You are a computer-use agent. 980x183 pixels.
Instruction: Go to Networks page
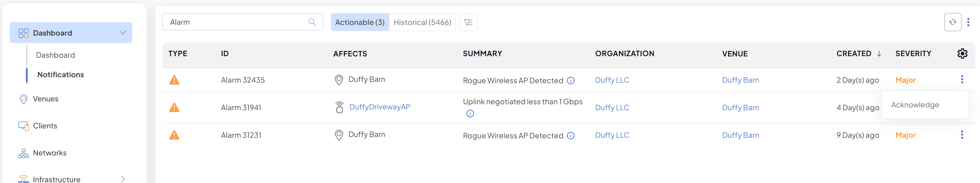click(x=50, y=153)
